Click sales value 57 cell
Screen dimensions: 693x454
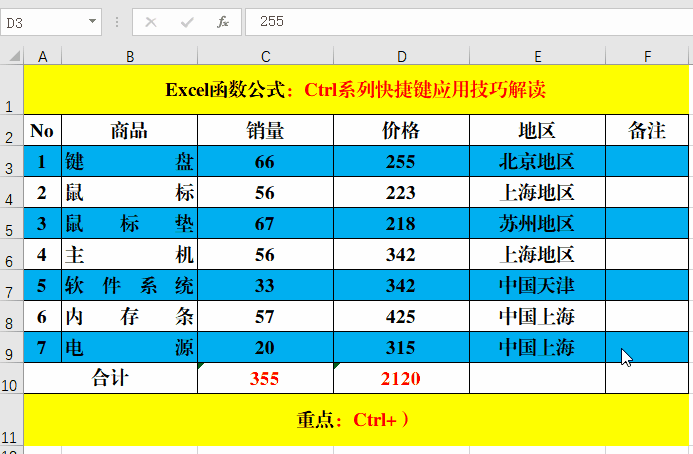(x=265, y=316)
